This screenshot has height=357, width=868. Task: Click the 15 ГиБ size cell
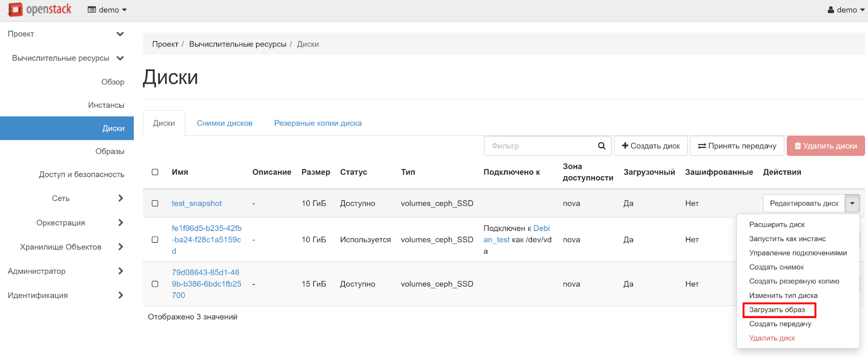pos(314,284)
